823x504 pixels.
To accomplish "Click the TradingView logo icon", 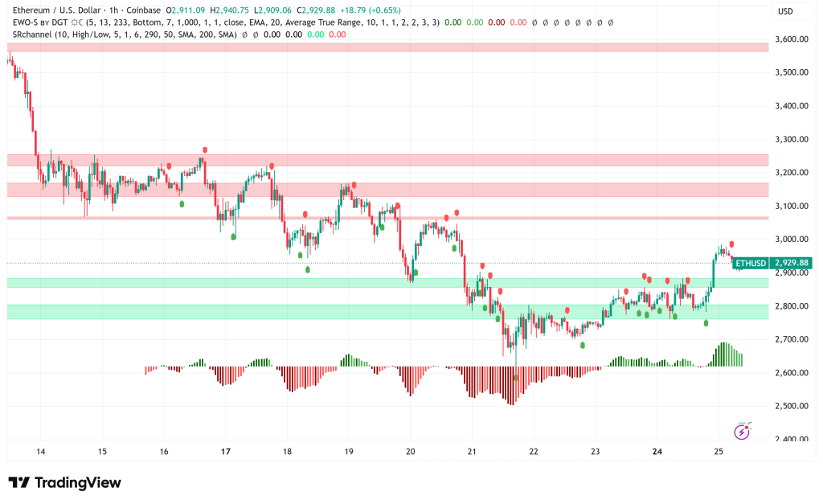I will [x=19, y=482].
